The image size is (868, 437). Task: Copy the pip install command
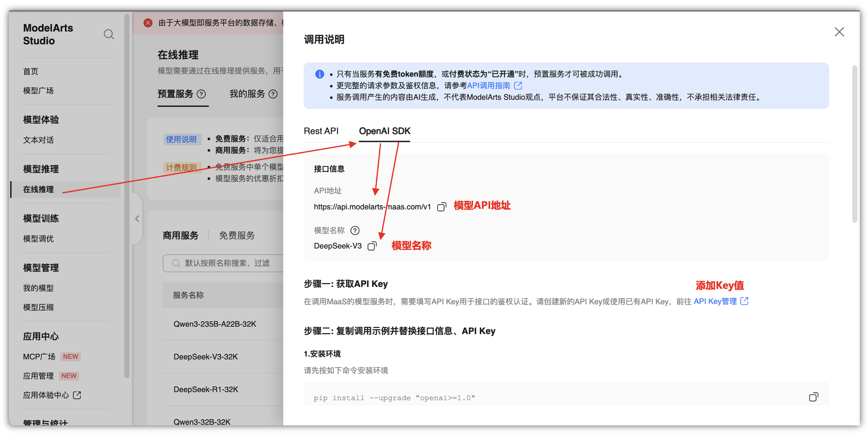pos(813,397)
